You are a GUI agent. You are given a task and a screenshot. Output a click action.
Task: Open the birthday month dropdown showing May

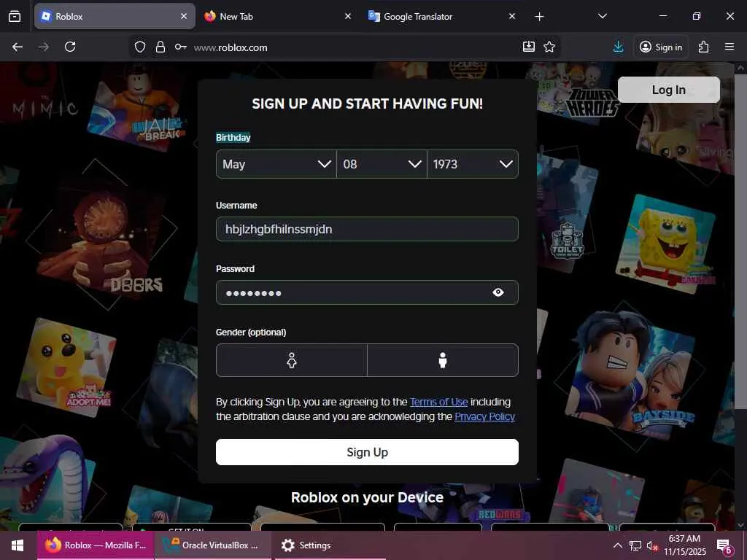[276, 164]
